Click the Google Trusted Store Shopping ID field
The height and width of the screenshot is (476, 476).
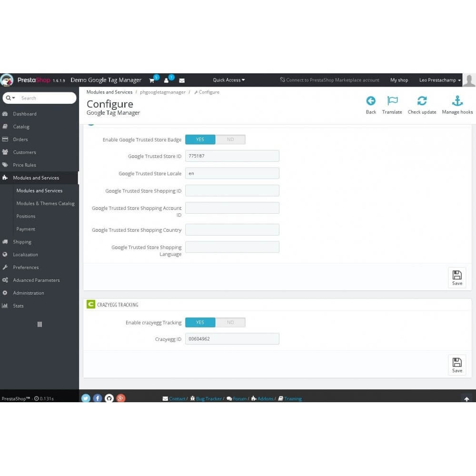coord(232,191)
